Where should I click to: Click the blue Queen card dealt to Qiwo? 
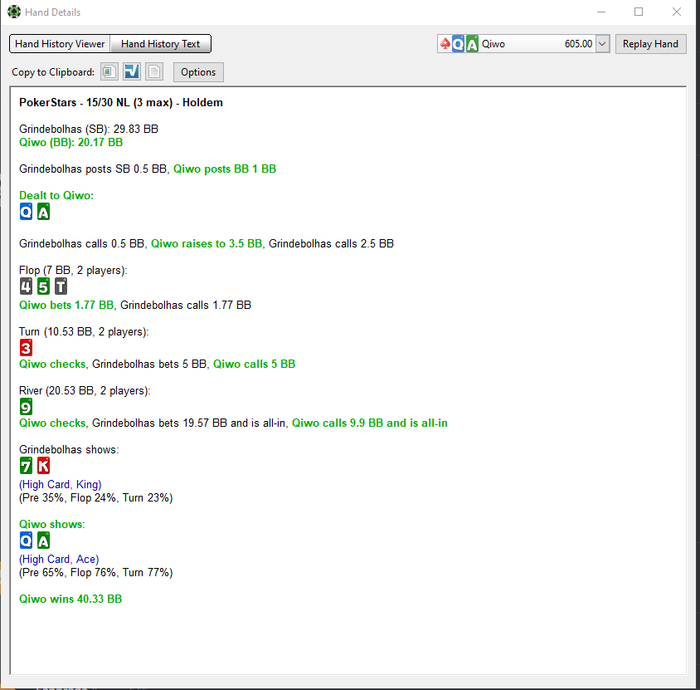tap(26, 212)
